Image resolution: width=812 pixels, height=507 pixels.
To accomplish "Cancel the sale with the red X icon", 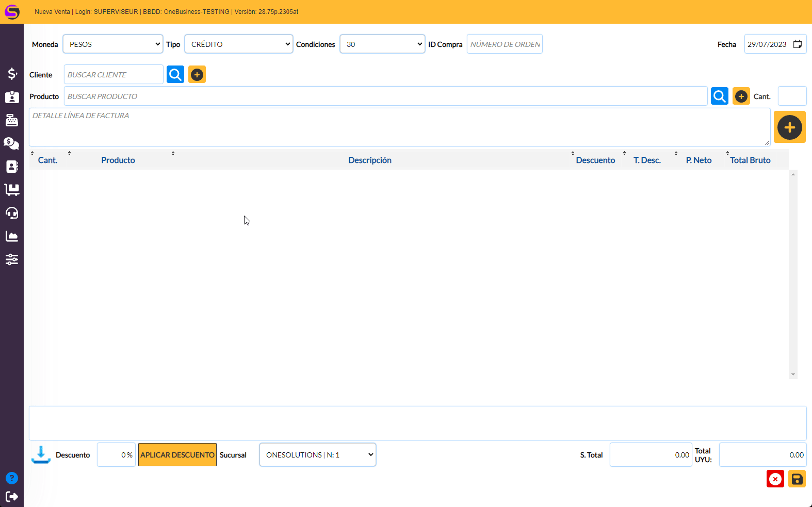I will [775, 479].
